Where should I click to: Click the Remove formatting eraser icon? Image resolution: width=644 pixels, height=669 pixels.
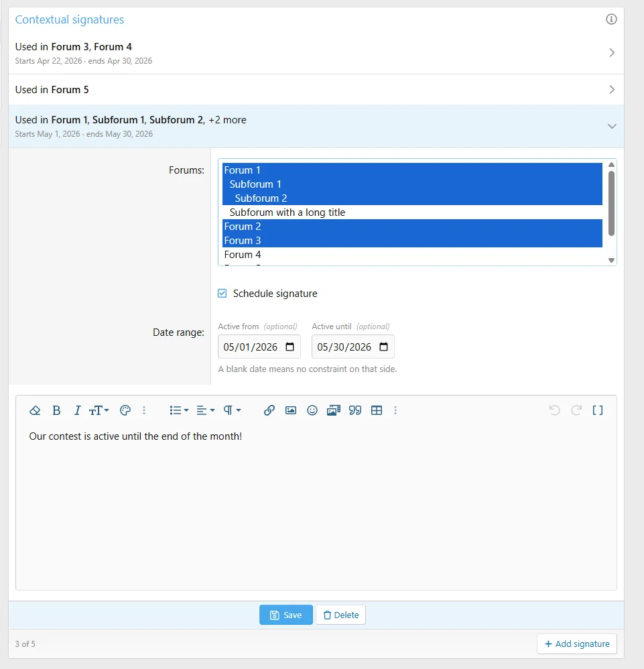coord(35,410)
